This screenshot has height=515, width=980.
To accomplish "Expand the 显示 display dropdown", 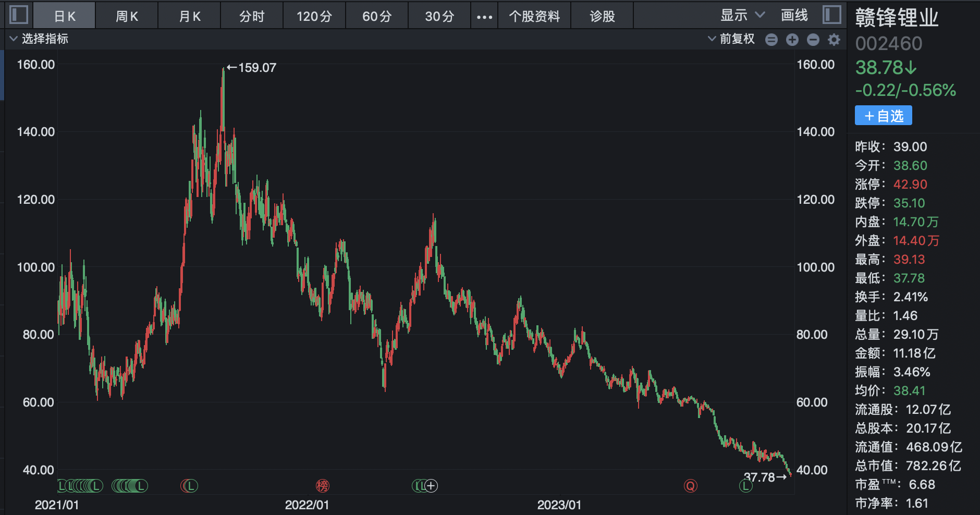I will tap(742, 15).
